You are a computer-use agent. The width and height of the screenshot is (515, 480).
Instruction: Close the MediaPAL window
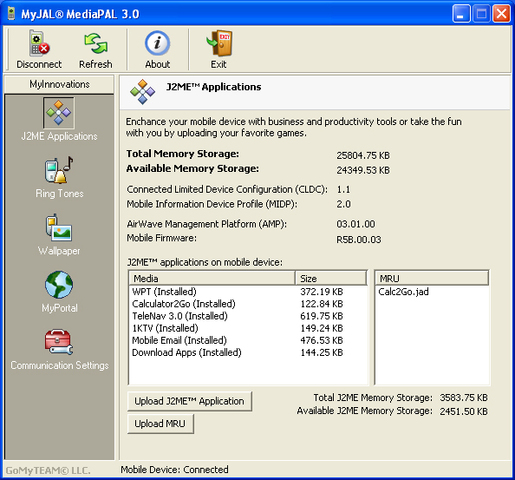(502, 14)
